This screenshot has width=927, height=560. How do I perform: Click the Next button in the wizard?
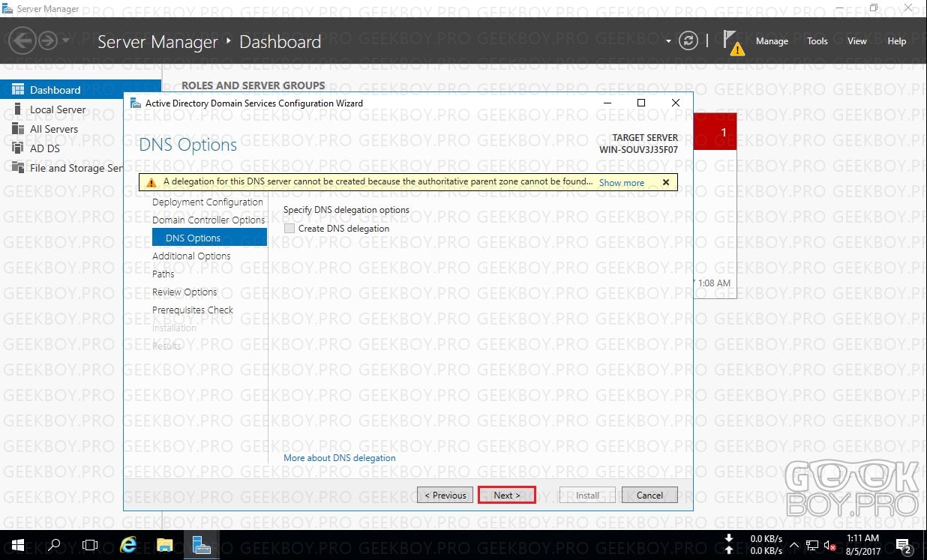click(x=507, y=495)
